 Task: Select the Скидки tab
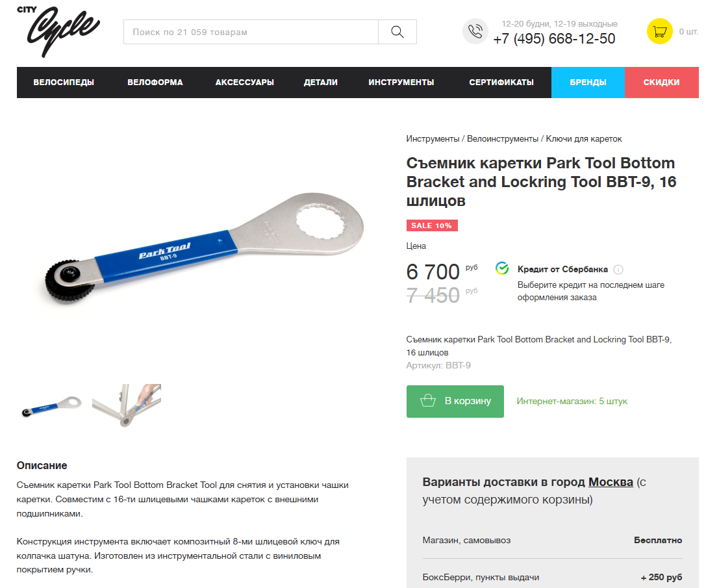[x=661, y=83]
